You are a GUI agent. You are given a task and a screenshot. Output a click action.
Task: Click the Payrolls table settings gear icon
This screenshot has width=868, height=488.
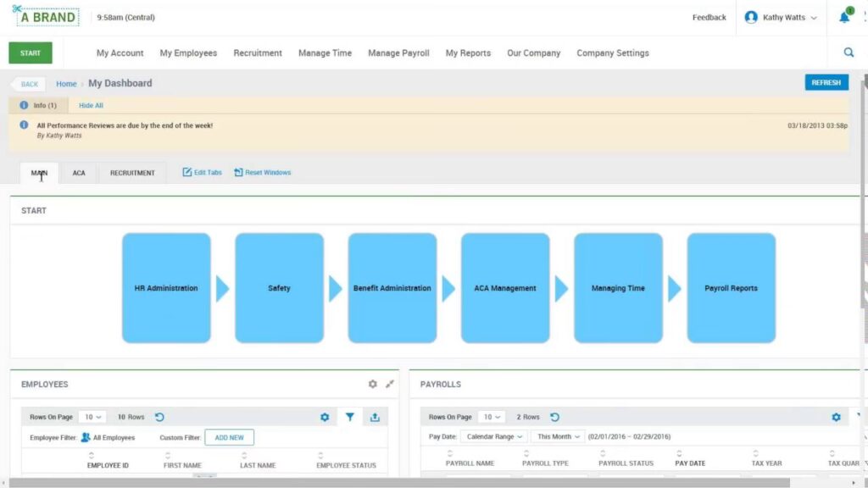[836, 417]
